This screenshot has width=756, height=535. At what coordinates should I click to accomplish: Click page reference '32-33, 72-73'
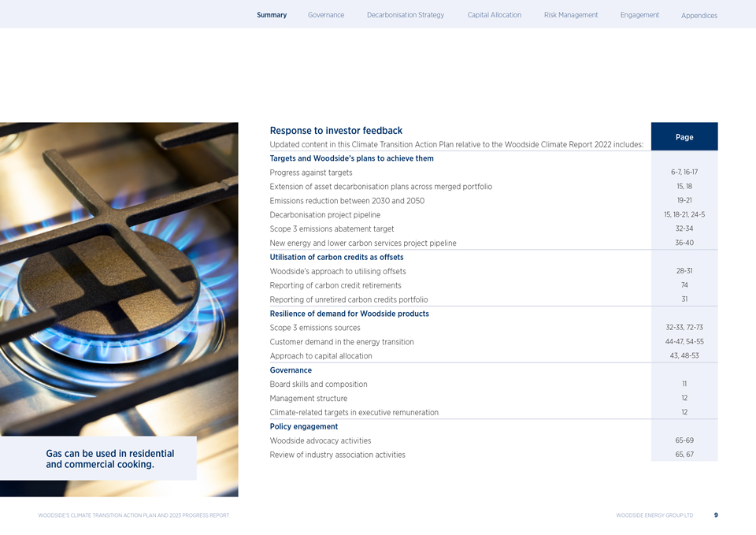[684, 327]
